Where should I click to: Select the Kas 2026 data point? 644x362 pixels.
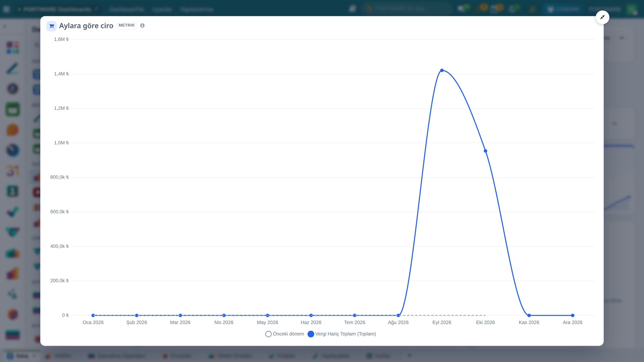pyautogui.click(x=529, y=315)
